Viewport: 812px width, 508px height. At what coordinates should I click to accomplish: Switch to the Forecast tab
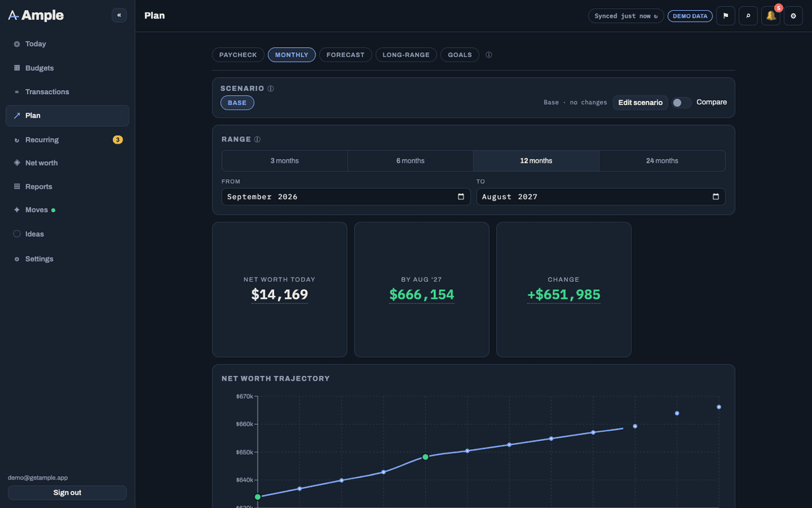click(x=346, y=55)
